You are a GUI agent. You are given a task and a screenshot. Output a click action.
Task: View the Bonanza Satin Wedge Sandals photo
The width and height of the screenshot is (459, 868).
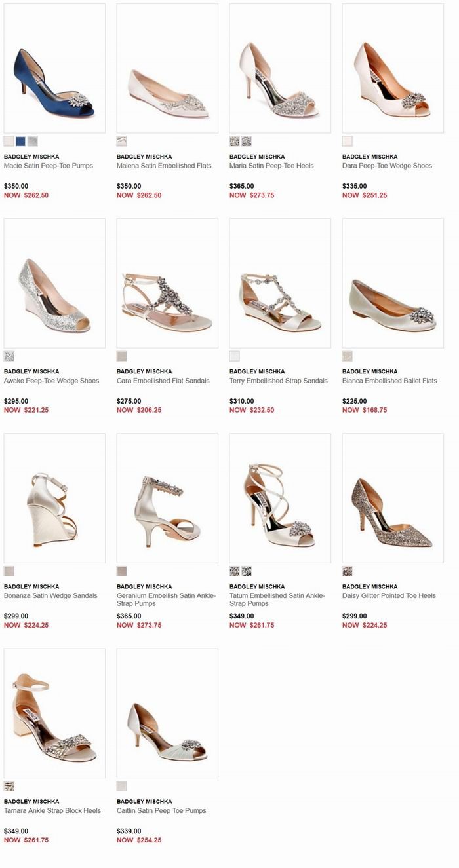click(54, 498)
